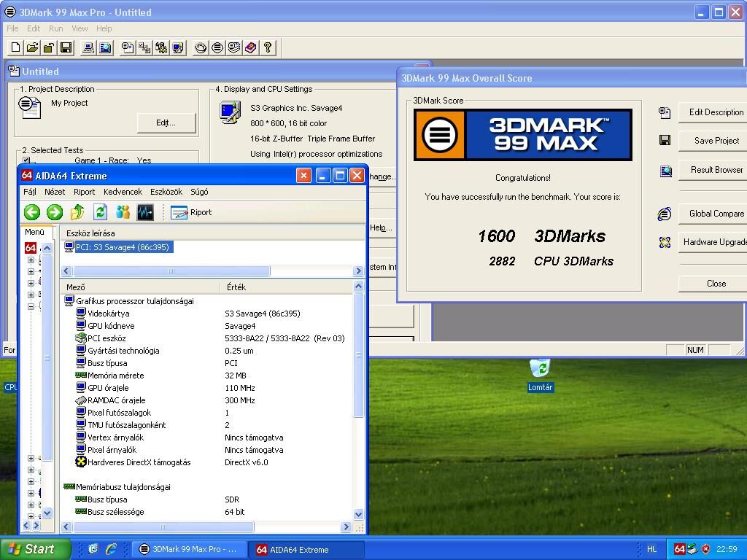Switch to 3DMark 99 Max Pro taskbar button

189,549
